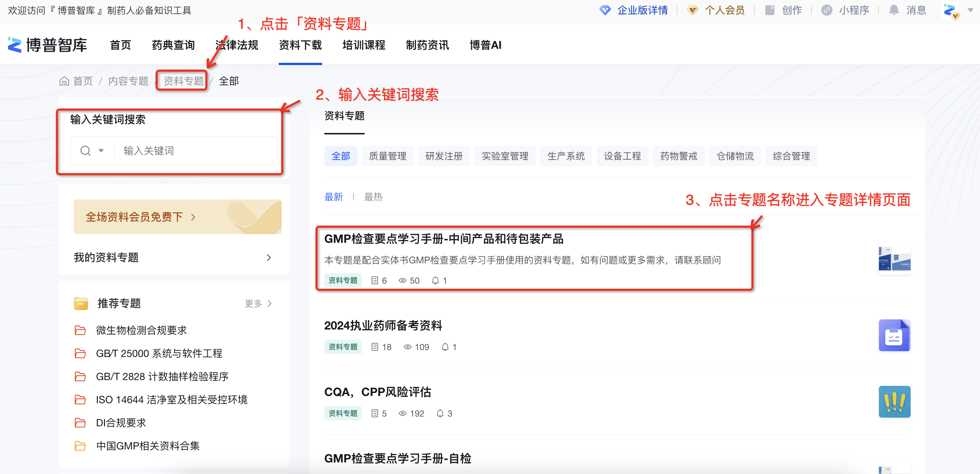Viewport: 980px width, 474px height.
Task: Click the diamond icon beside 企业版详情
Action: pyautogui.click(x=605, y=10)
